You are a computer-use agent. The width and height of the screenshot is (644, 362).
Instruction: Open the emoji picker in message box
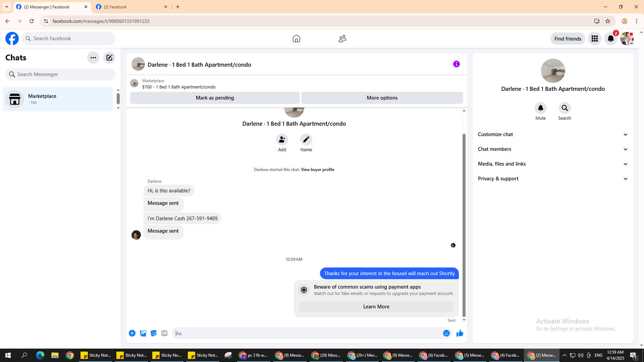(446, 333)
